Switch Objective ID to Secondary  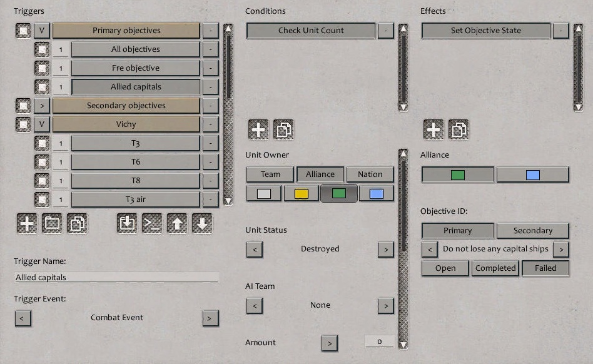[x=532, y=230]
